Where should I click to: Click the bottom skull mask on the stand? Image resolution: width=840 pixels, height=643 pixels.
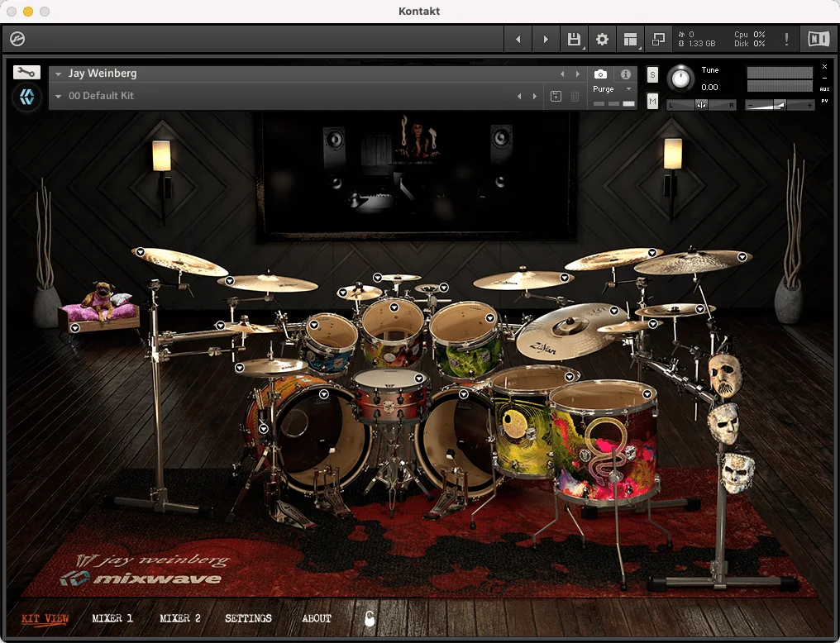737,472
